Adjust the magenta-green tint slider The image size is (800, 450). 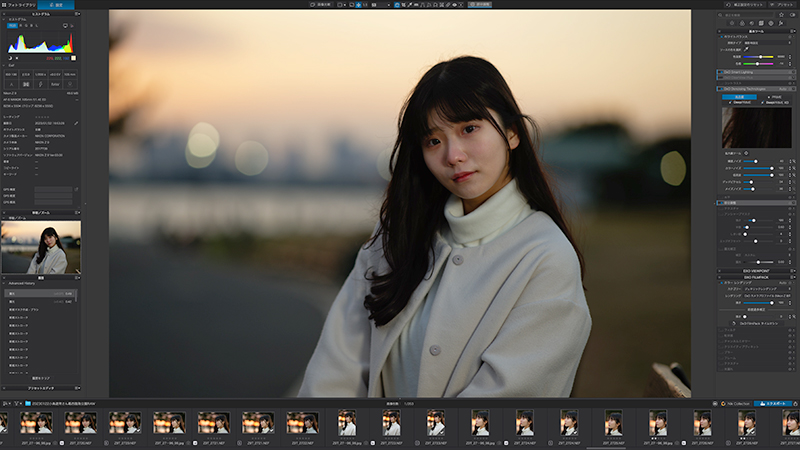click(759, 64)
